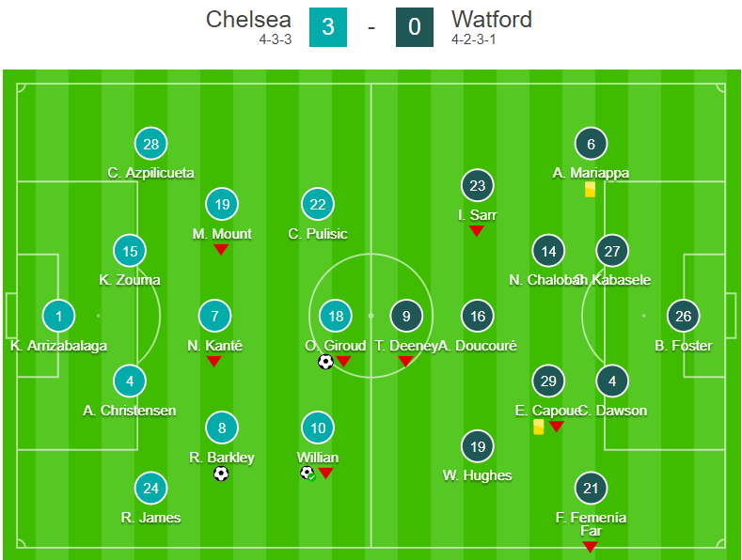Select C. Pulisic's name label
This screenshot has height=560, width=742.
click(x=318, y=234)
